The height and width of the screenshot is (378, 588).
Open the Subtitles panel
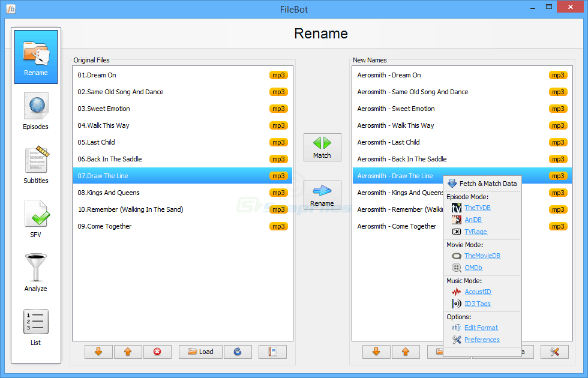(x=36, y=165)
